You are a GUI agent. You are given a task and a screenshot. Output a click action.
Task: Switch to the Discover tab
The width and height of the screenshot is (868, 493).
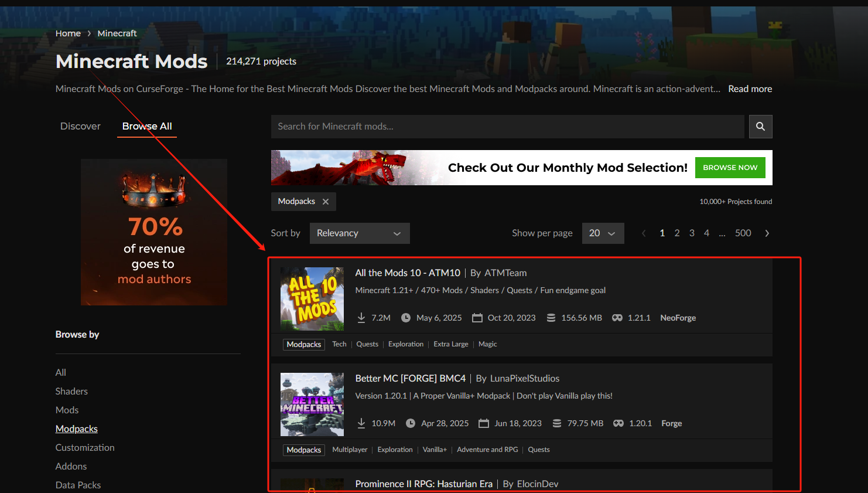coord(80,126)
